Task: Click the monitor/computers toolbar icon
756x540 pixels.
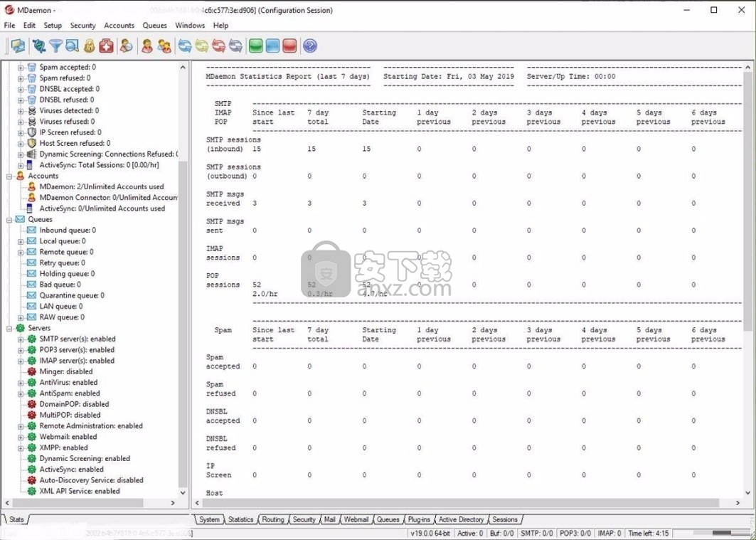Action: click(x=18, y=46)
